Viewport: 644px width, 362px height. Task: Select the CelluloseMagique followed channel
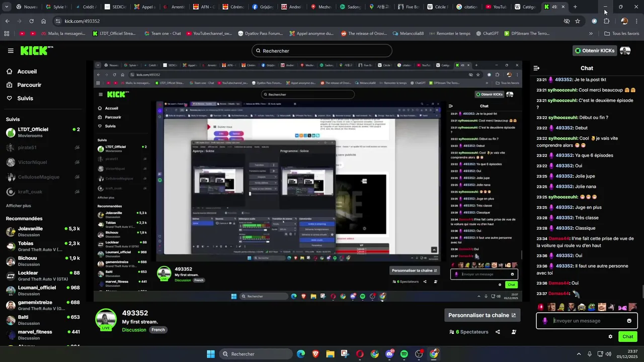(x=43, y=177)
